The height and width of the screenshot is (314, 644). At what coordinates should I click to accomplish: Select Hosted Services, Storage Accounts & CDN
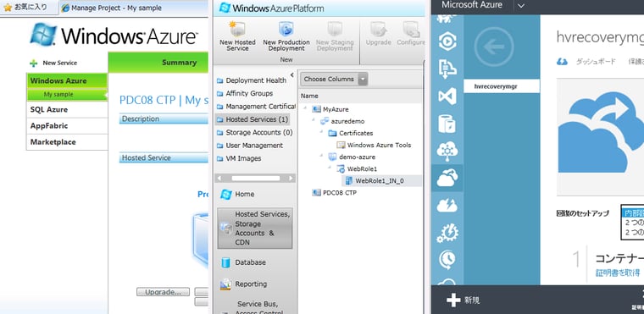point(255,229)
